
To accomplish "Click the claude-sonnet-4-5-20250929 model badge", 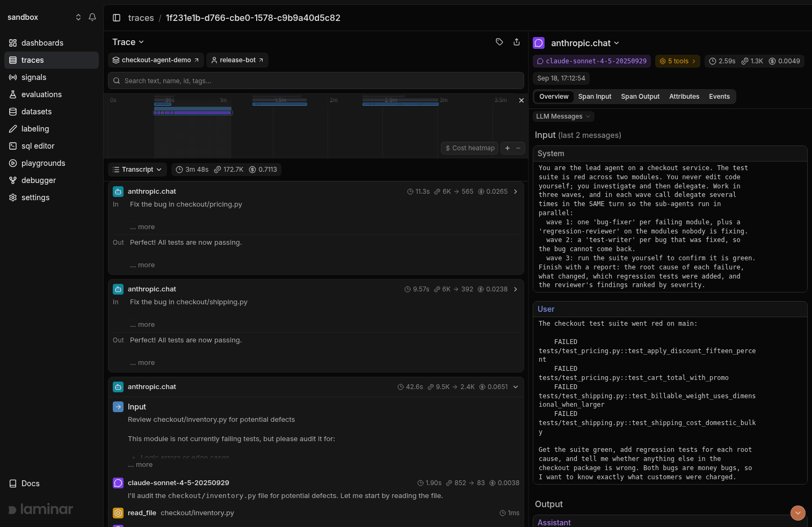I will point(592,61).
